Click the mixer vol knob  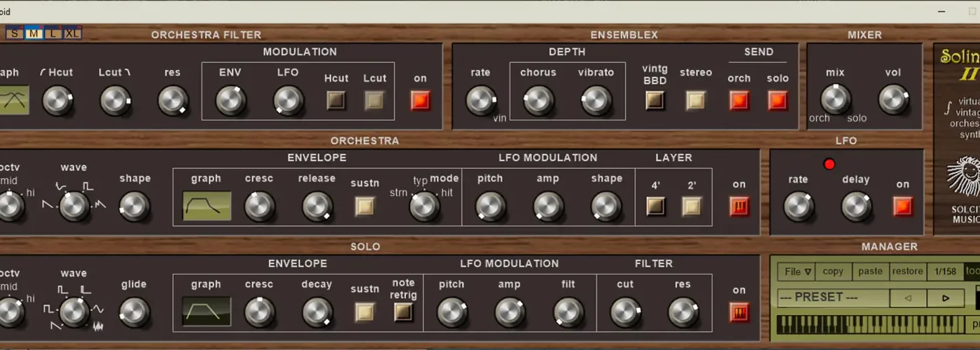tap(893, 100)
